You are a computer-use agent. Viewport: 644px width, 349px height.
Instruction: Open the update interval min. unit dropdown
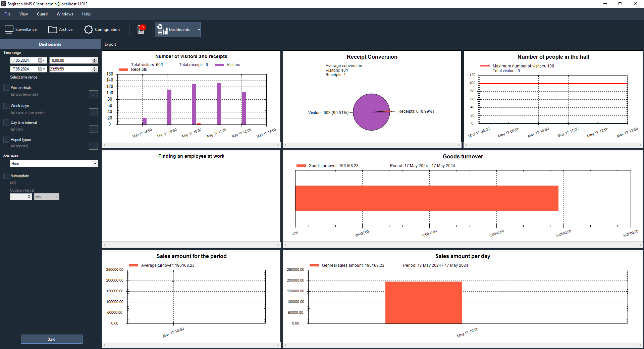pos(56,197)
